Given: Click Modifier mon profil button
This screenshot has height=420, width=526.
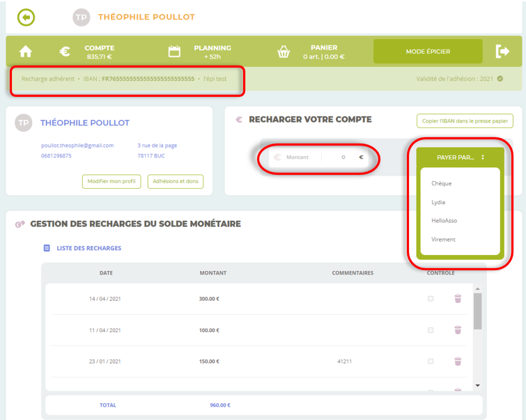Looking at the screenshot, I should [111, 182].
